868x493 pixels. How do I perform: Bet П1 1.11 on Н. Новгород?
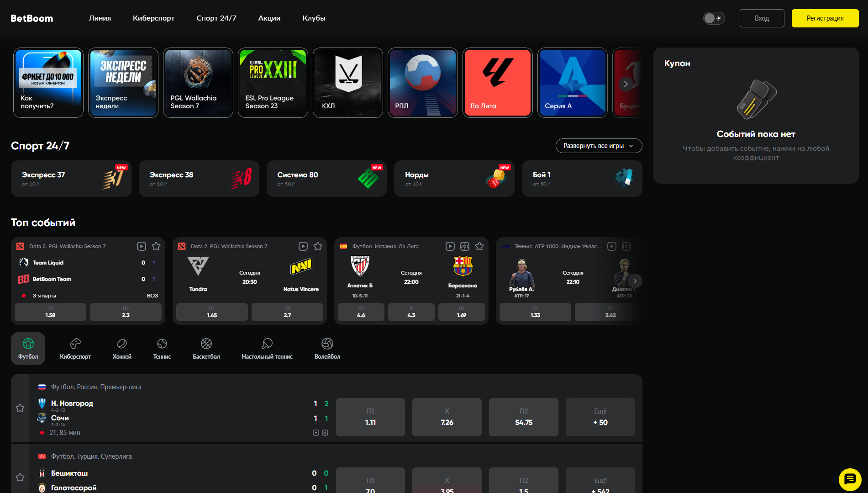tap(370, 417)
